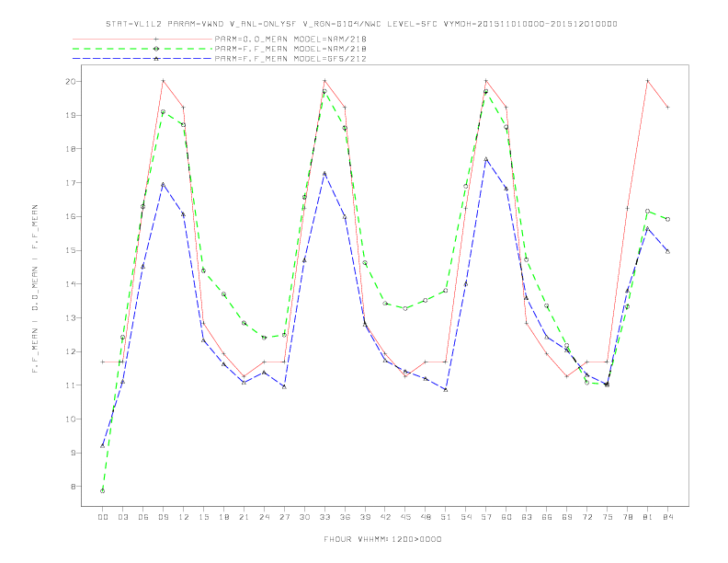Select the blue legend entry PARM=F.F_MEAN MODEL=GFS/212
Viewport: 728px width, 563px height.
coord(290,59)
